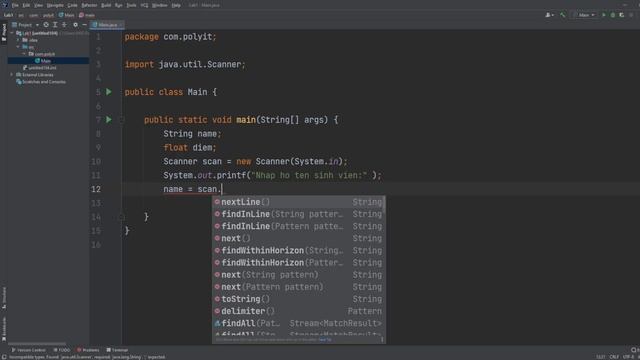The width and height of the screenshot is (640, 360).
Task: Click the expand all icon in Project panel
Action: point(55,25)
